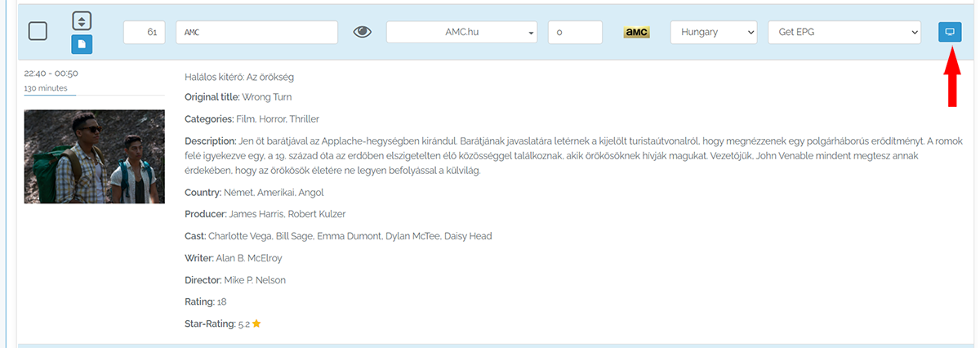
Task: Click the up/down reorder arrows icon
Action: [x=82, y=21]
